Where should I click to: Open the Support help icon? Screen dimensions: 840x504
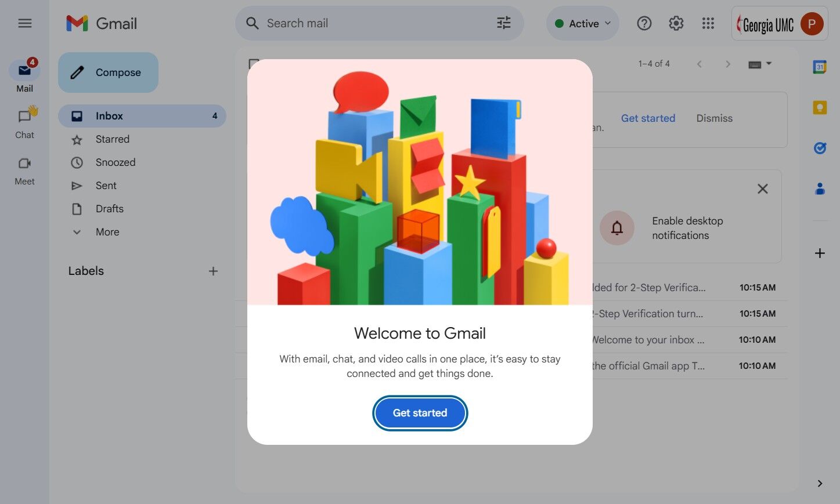pyautogui.click(x=644, y=23)
